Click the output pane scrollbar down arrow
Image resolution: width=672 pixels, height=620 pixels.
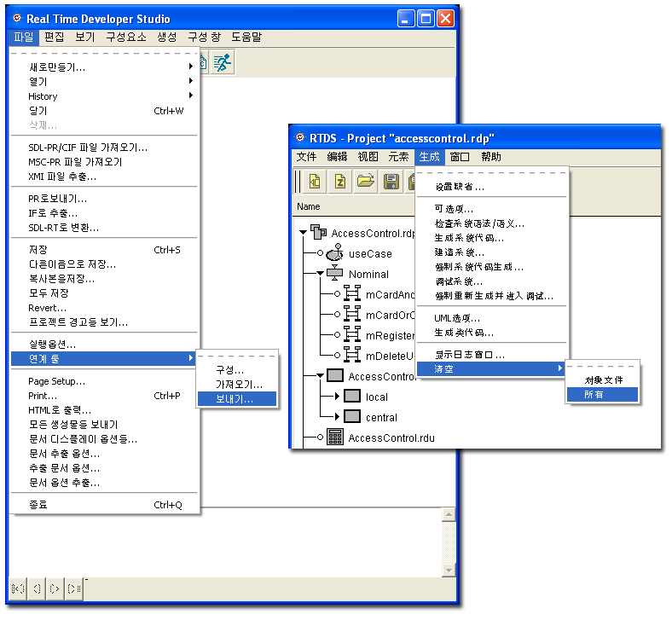coord(448,568)
